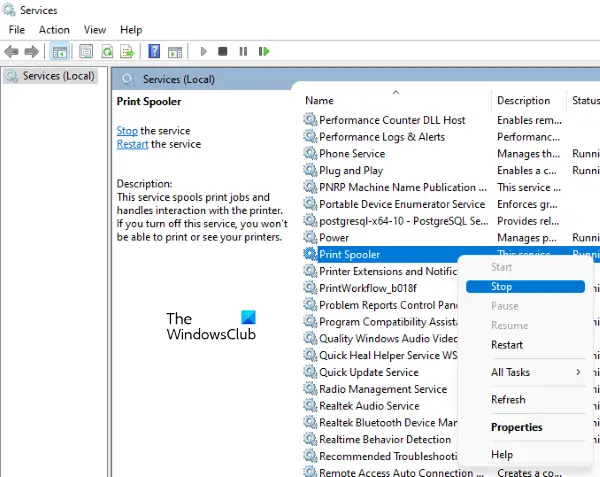Click the gear icon next to Power
The height and width of the screenshot is (477, 600).
pos(310,237)
